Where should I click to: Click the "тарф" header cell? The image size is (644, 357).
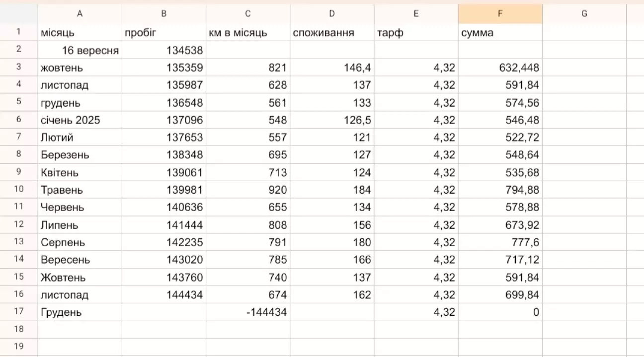416,33
